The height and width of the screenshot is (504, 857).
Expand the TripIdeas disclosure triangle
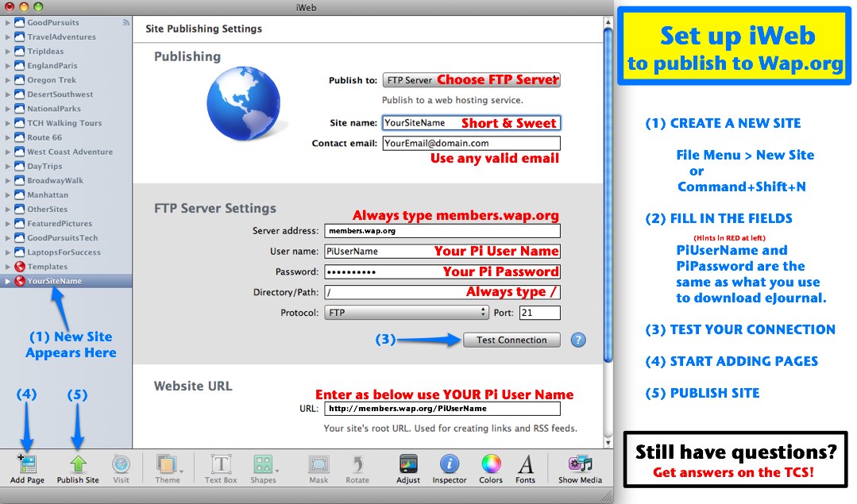point(7,52)
